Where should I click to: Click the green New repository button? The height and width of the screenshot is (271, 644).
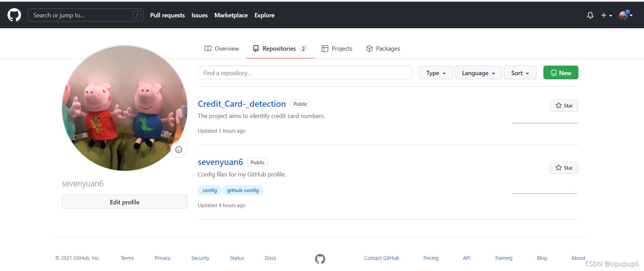tap(560, 73)
